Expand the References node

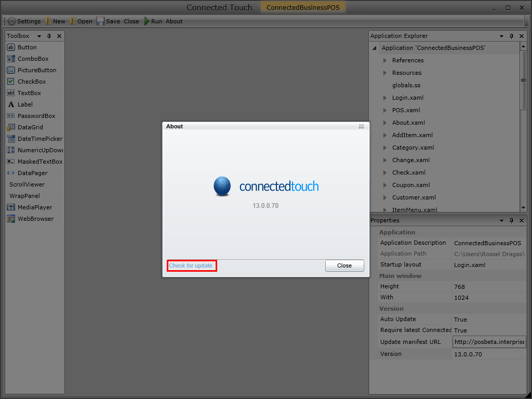coord(385,60)
